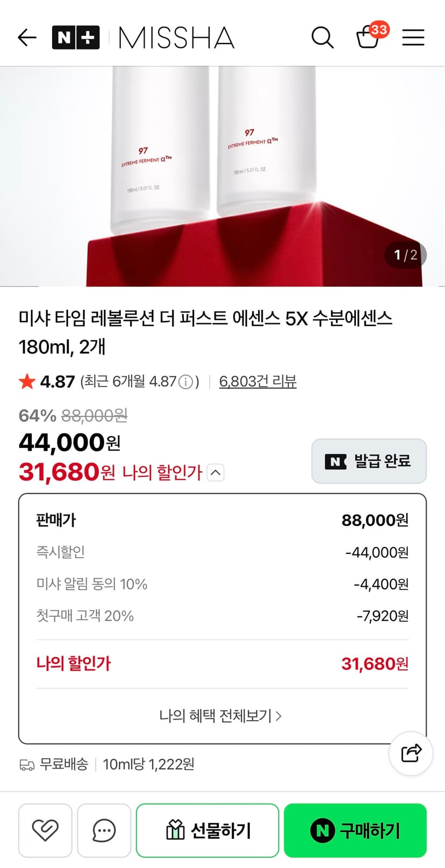This screenshot has height=868, width=445.
Task: Click the 발급 완료 coupon button
Action: [369, 461]
